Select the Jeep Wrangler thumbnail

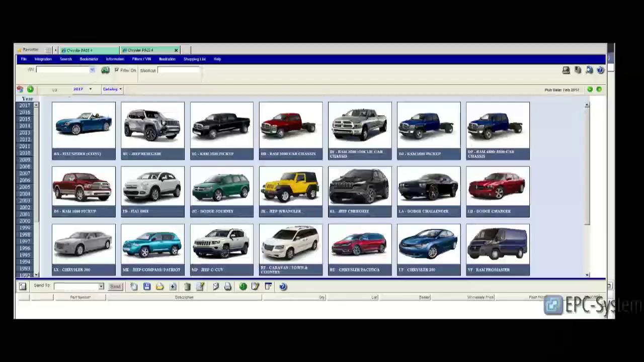(x=291, y=192)
